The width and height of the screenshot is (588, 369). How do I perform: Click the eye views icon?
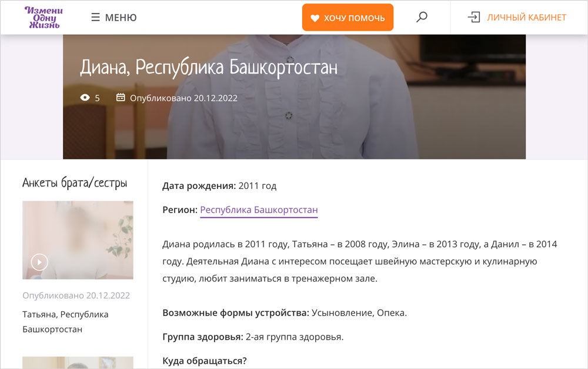tap(85, 98)
